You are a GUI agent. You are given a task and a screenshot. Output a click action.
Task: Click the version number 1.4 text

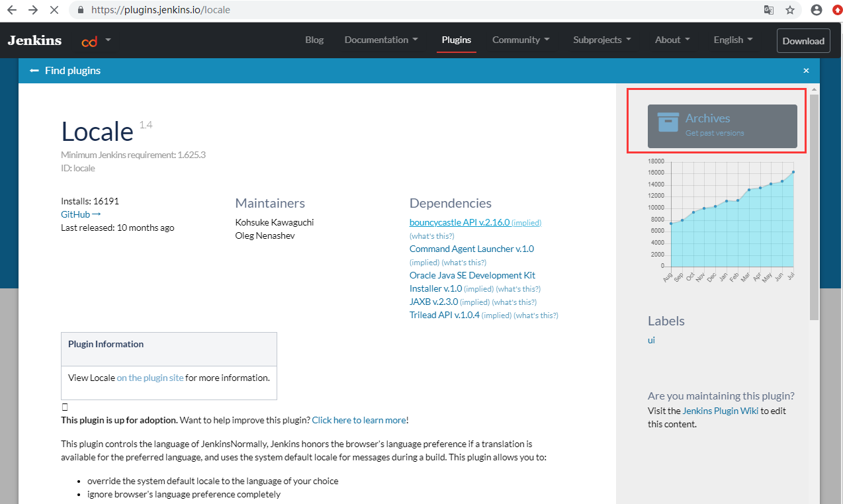(x=146, y=125)
